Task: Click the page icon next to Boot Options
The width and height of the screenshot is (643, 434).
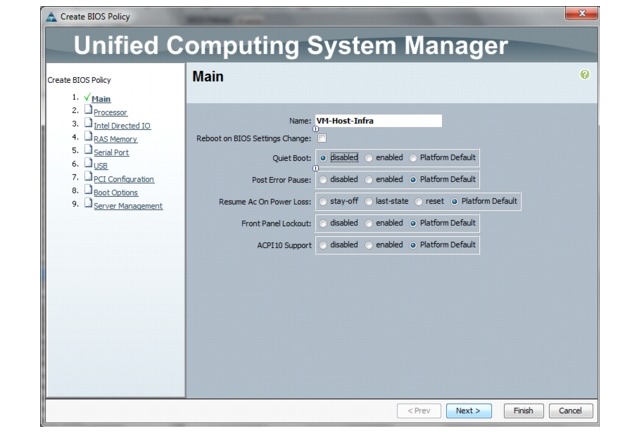Action: tap(88, 190)
